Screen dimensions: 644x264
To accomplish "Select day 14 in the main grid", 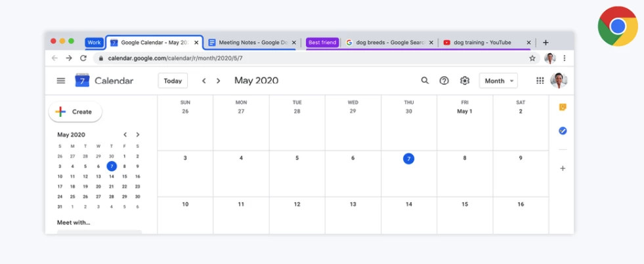I will [x=409, y=204].
